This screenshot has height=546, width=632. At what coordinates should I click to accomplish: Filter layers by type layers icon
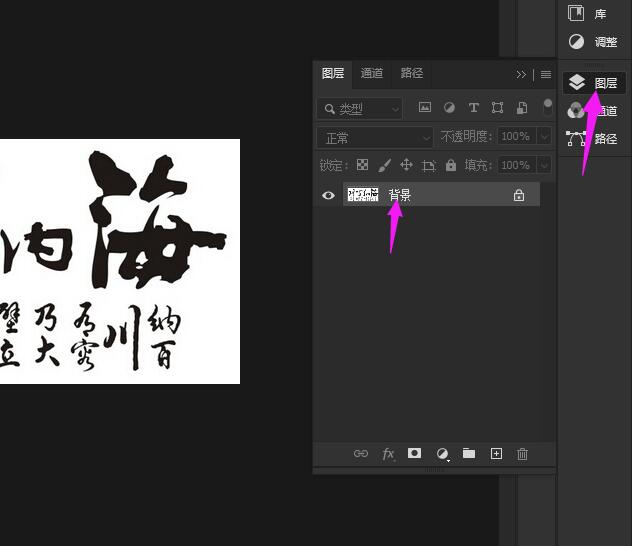coord(474,107)
